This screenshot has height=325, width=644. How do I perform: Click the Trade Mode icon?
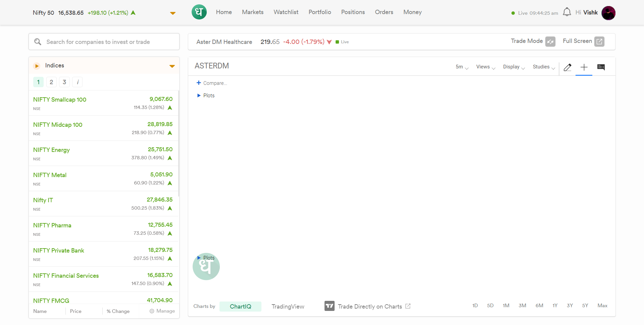tap(550, 42)
